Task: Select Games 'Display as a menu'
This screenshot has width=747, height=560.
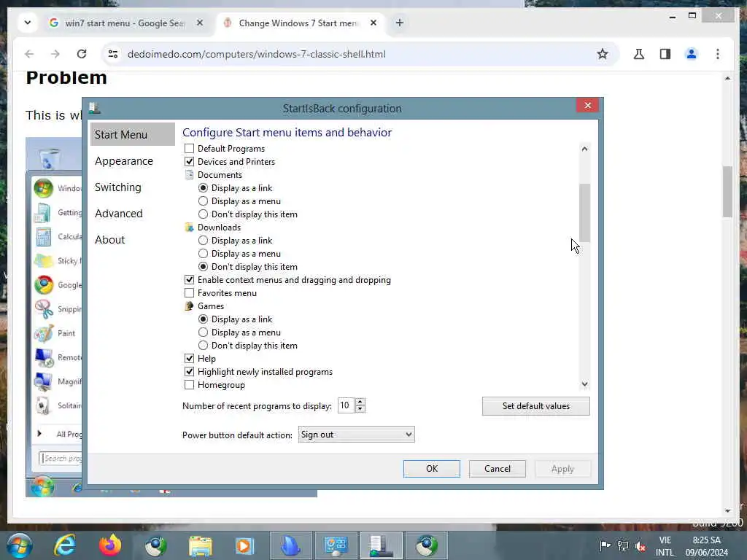Action: coord(203,332)
